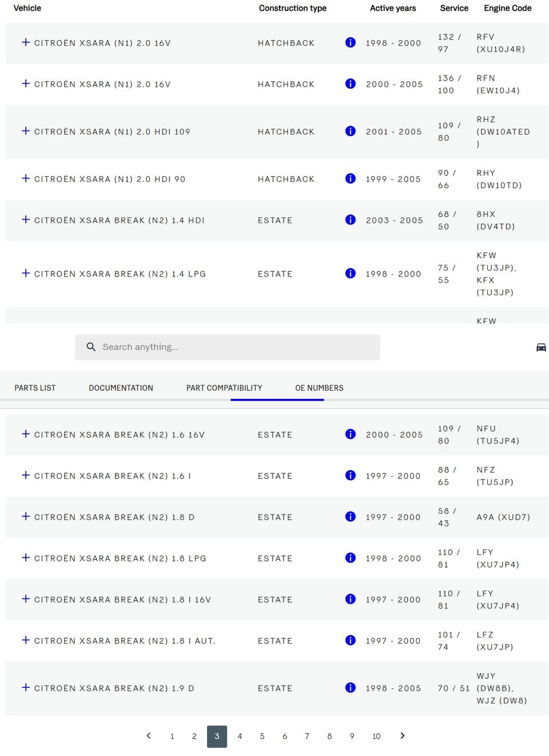Expand Xsara Break (N2) 1.6 16V row

tap(26, 434)
